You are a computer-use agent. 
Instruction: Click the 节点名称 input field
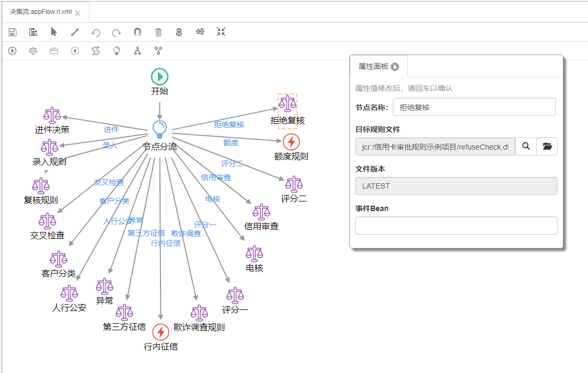pyautogui.click(x=474, y=107)
